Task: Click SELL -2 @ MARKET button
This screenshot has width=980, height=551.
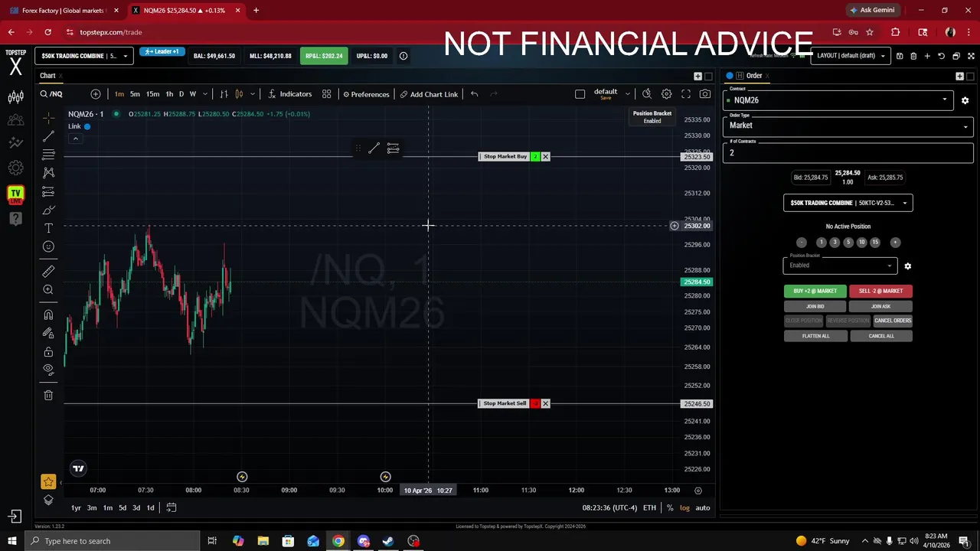Action: tap(880, 291)
